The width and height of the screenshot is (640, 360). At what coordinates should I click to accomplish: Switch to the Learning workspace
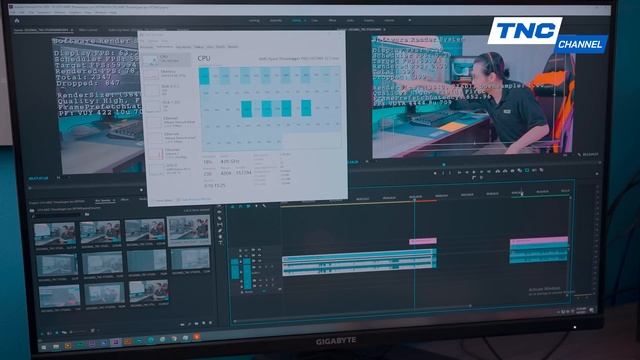point(254,20)
